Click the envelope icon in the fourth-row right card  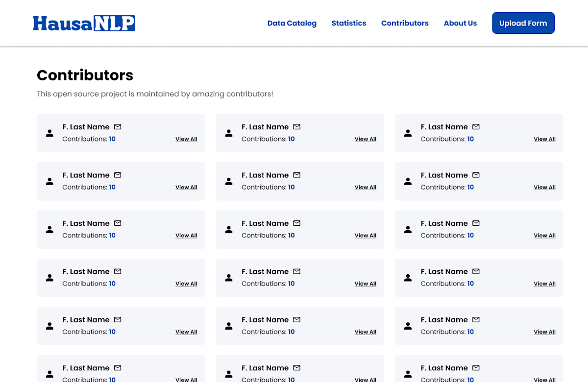click(476, 271)
